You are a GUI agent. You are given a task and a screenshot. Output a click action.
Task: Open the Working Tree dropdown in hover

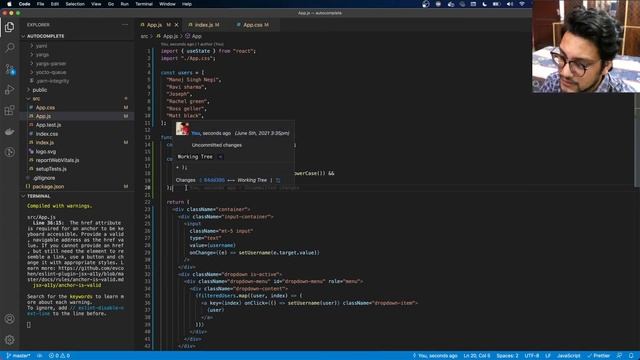(x=220, y=157)
